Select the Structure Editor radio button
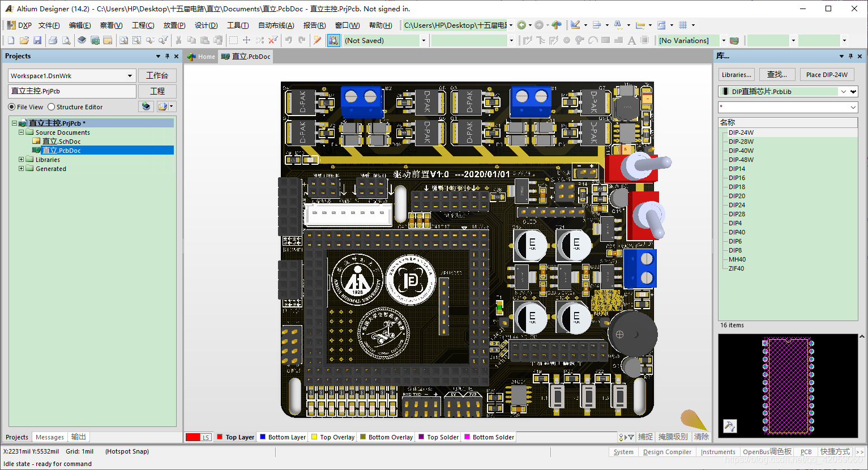This screenshot has width=868, height=470. [x=52, y=107]
